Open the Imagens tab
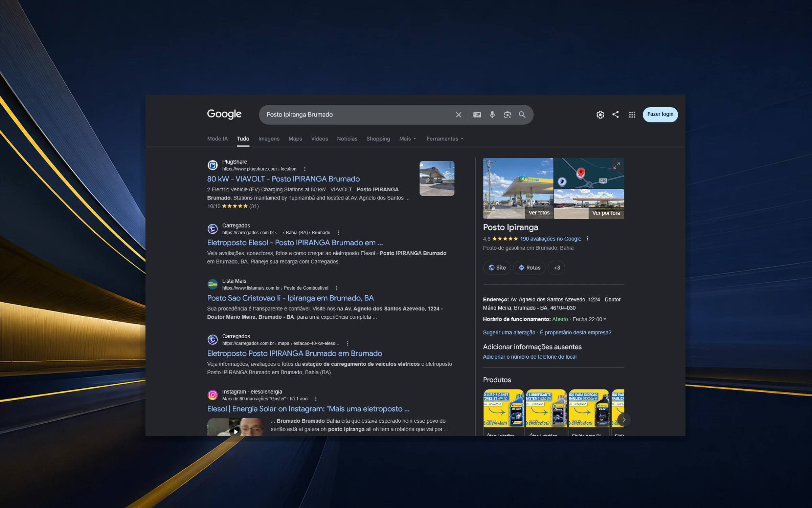 coord(269,139)
